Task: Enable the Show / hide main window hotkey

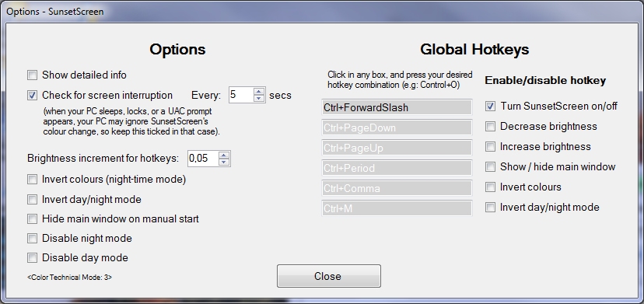Action: point(490,167)
